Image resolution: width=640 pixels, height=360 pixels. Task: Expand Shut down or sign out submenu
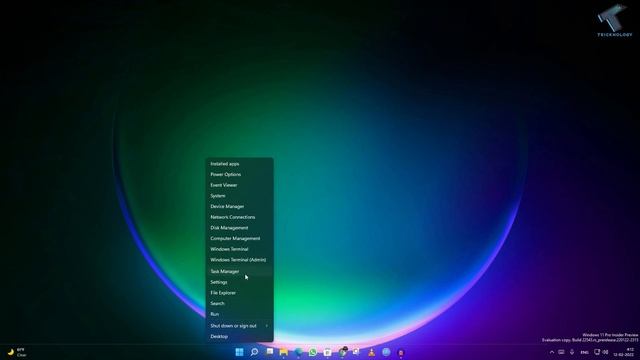click(x=239, y=326)
